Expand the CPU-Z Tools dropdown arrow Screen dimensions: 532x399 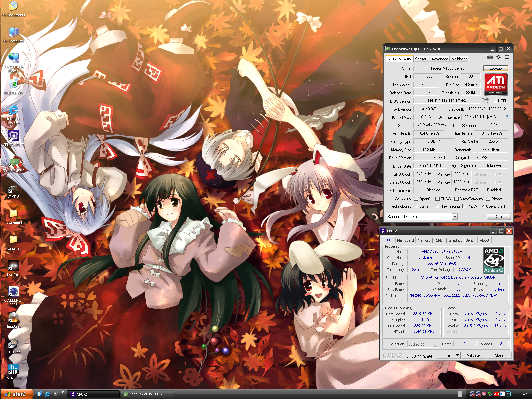[x=457, y=355]
